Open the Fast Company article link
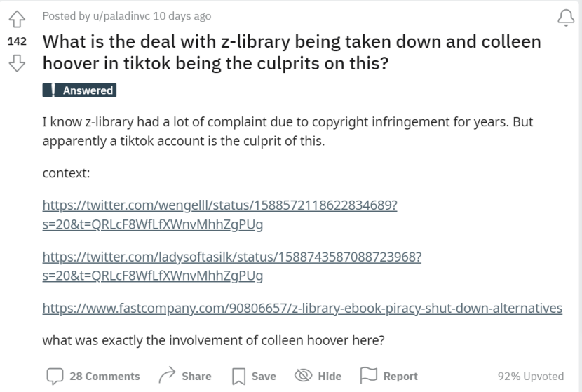This screenshot has width=582, height=392. [302, 308]
